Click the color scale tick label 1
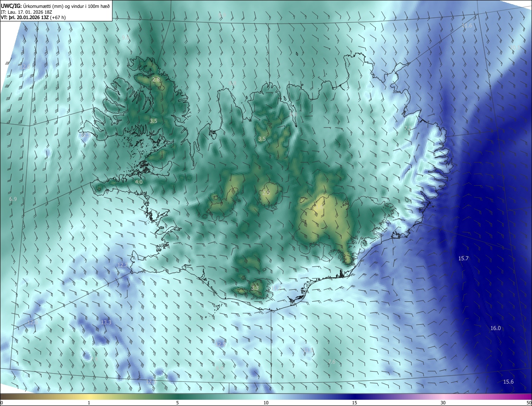The height and width of the screenshot is (406, 532). click(89, 403)
